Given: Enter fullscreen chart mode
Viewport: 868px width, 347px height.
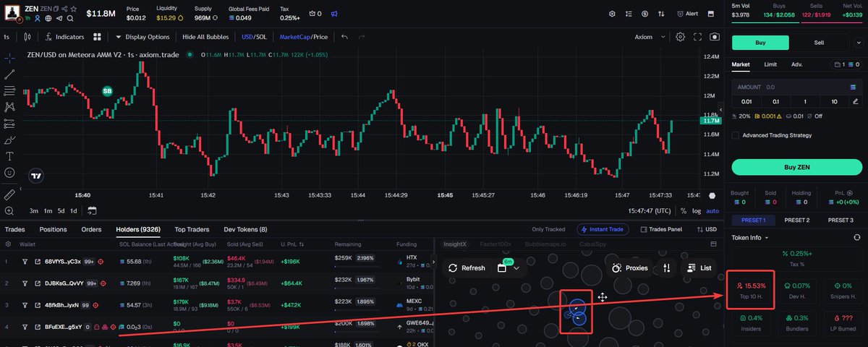Looking at the screenshot, I should click(698, 37).
